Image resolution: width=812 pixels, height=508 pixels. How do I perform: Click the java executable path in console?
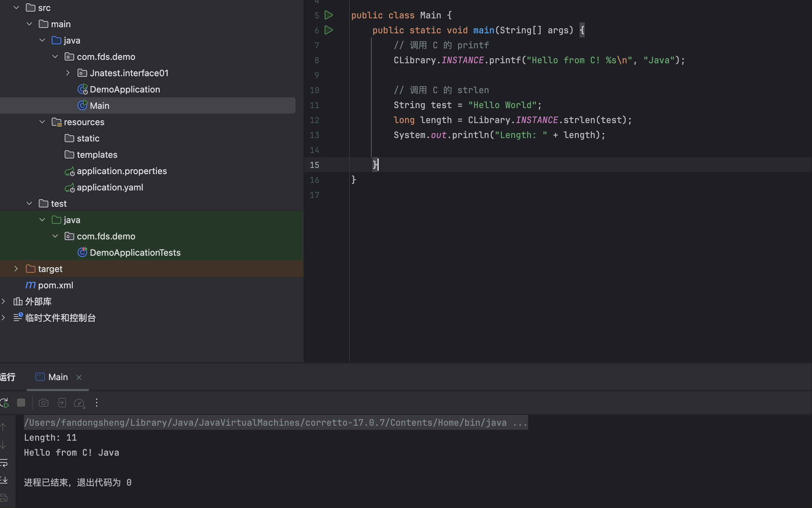265,423
